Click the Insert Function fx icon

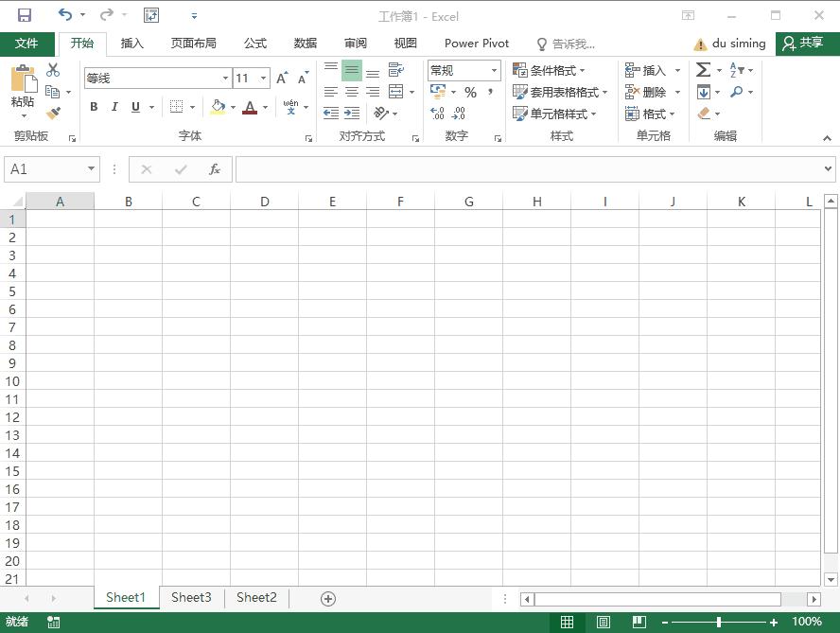click(215, 169)
